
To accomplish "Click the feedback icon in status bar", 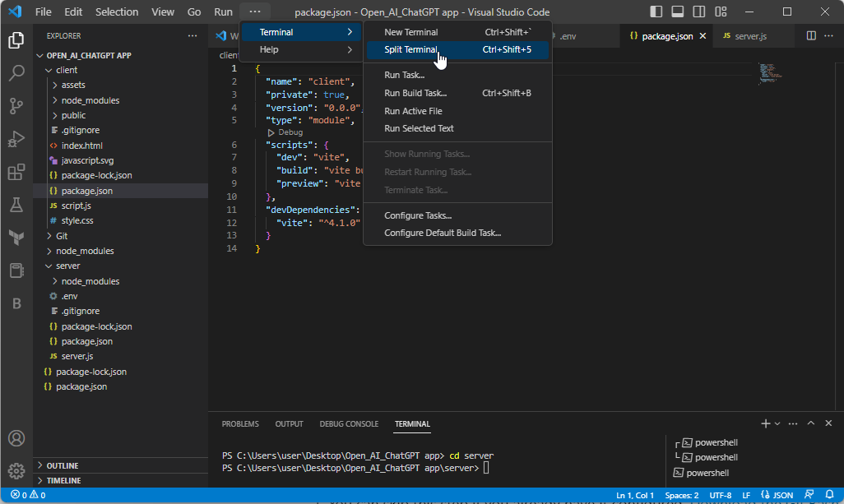I will pyautogui.click(x=809, y=495).
